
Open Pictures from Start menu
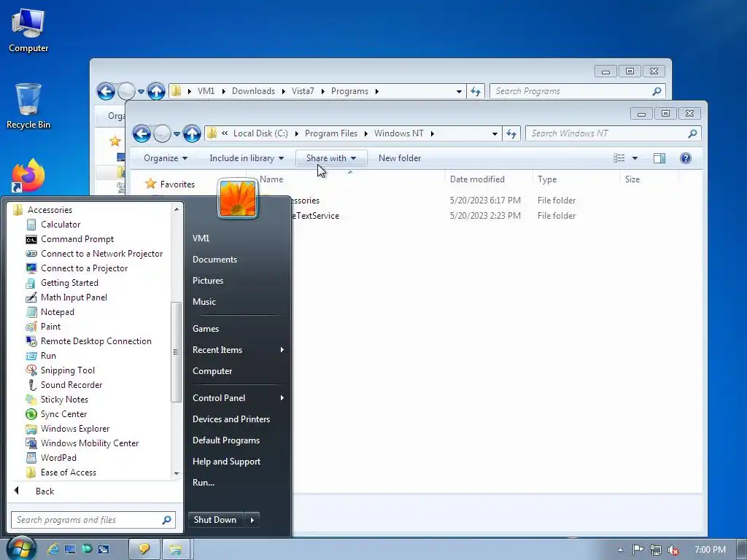click(208, 281)
